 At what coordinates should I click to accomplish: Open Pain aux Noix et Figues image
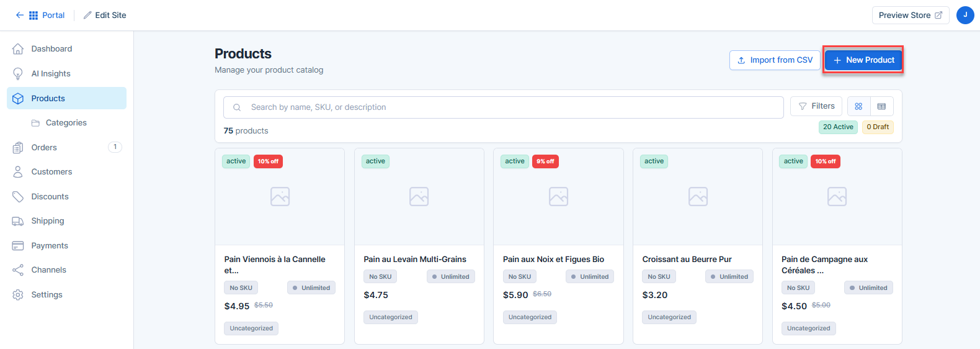coord(558,197)
